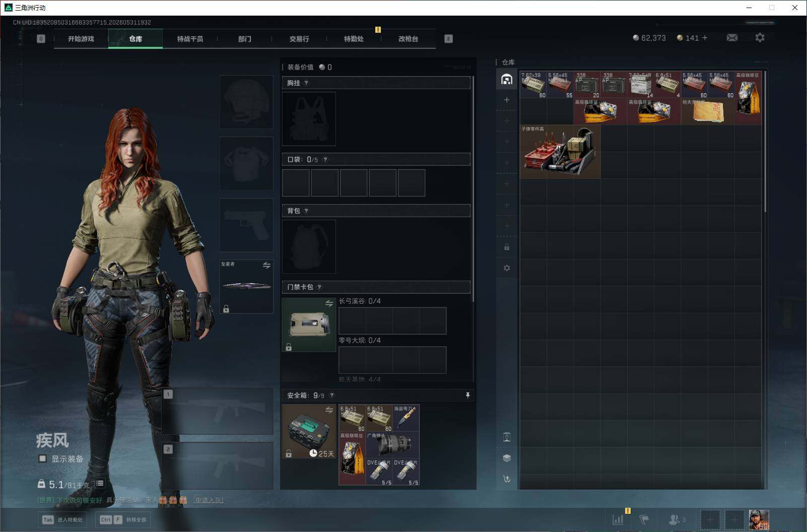
Task: Click the warehouse sort/organize icon
Action: [x=507, y=479]
